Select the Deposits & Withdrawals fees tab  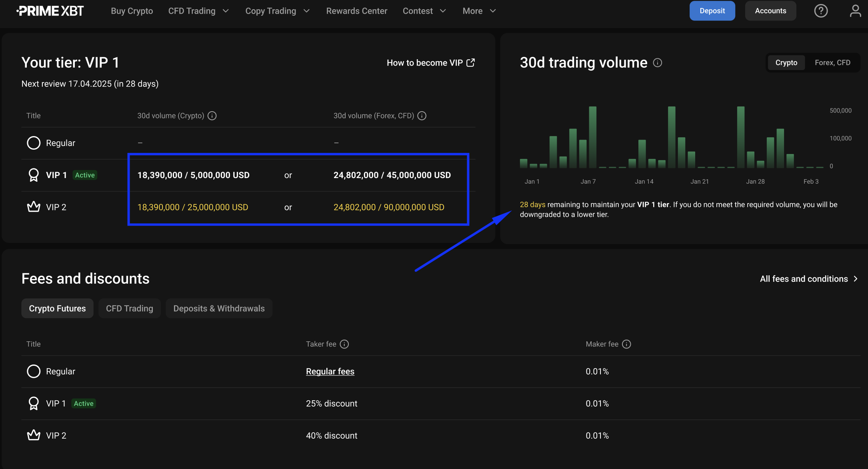[x=219, y=309]
